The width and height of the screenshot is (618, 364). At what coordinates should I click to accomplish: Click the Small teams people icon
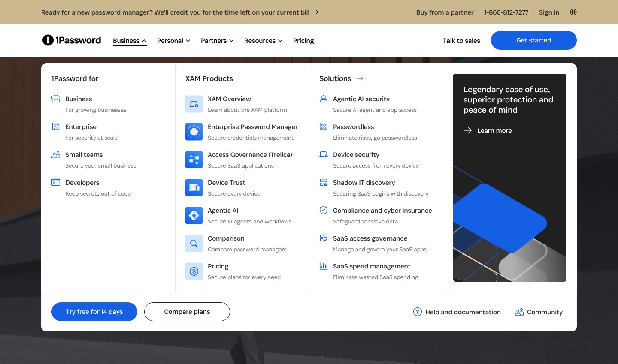pos(56,154)
